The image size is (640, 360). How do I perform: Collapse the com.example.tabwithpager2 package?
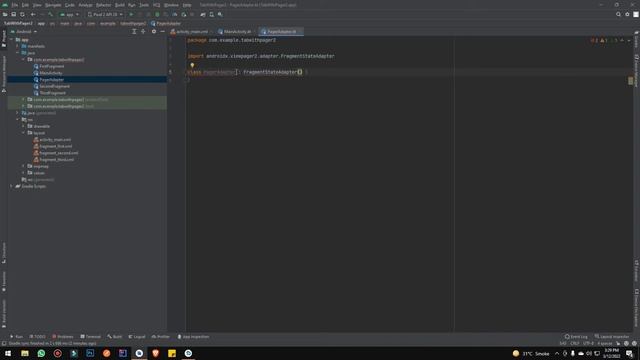tap(23, 60)
